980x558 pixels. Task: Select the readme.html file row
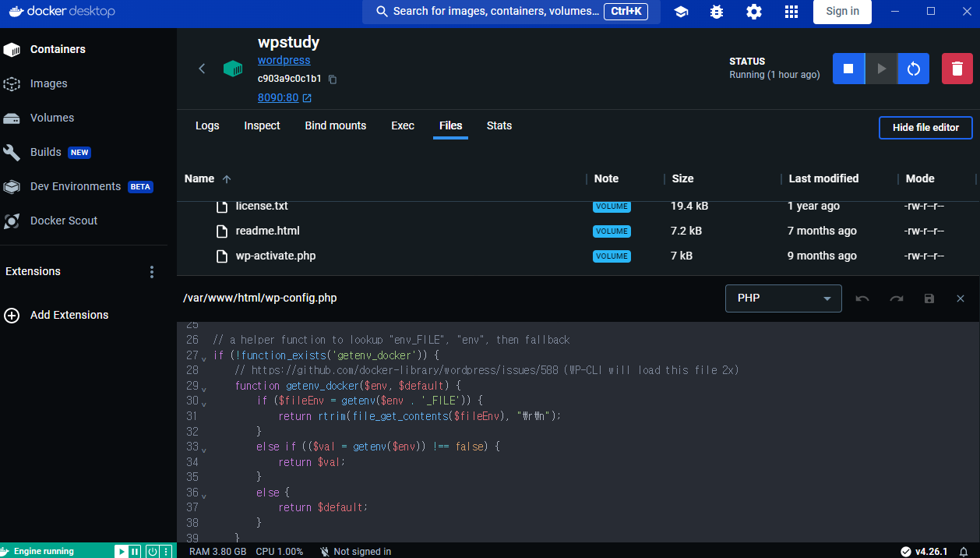pos(578,231)
